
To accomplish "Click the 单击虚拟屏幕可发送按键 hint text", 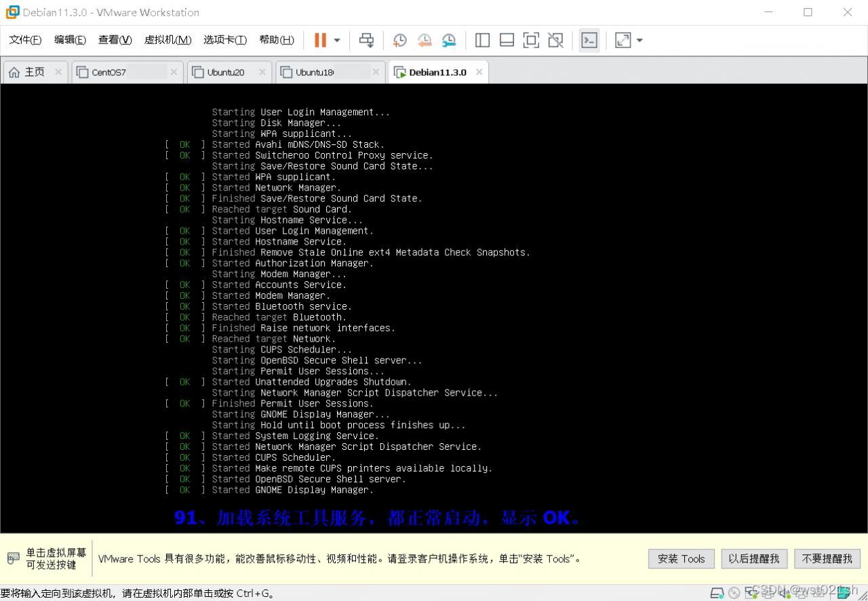I will pyautogui.click(x=56, y=558).
